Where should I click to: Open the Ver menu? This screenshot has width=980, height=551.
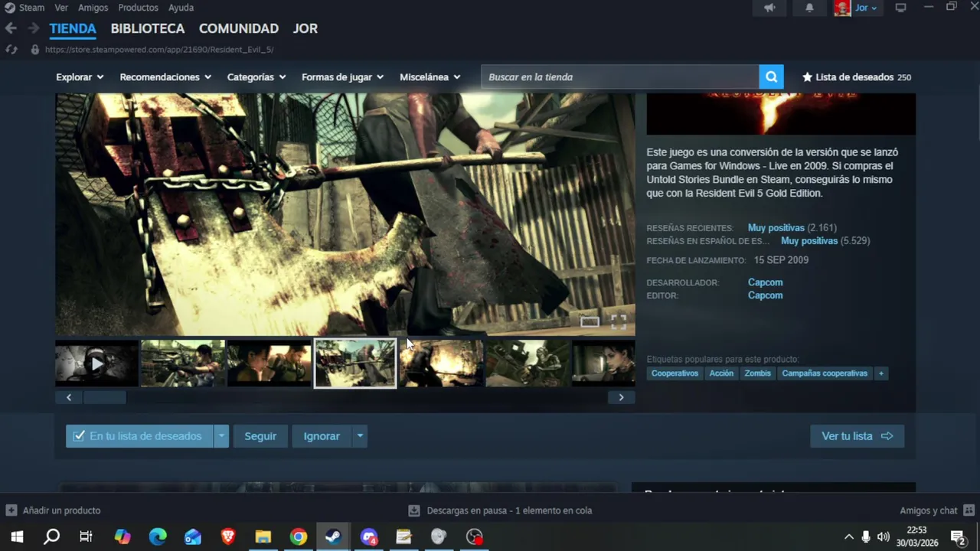pos(61,8)
